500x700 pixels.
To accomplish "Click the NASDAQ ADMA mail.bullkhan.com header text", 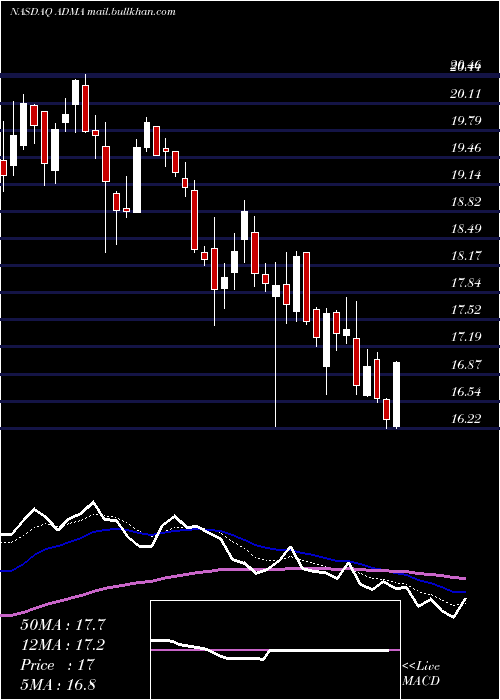I will pyautogui.click(x=92, y=12).
